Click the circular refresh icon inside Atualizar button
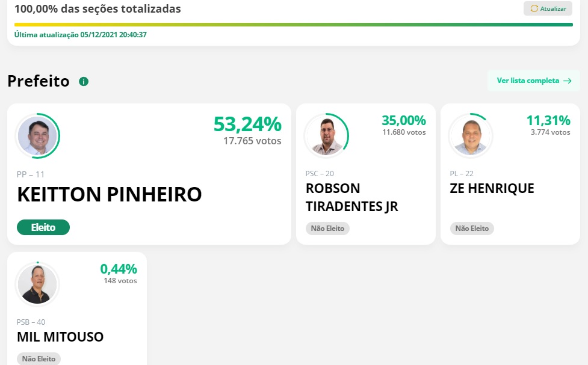Viewport: 588px width, 365px height. (534, 8)
